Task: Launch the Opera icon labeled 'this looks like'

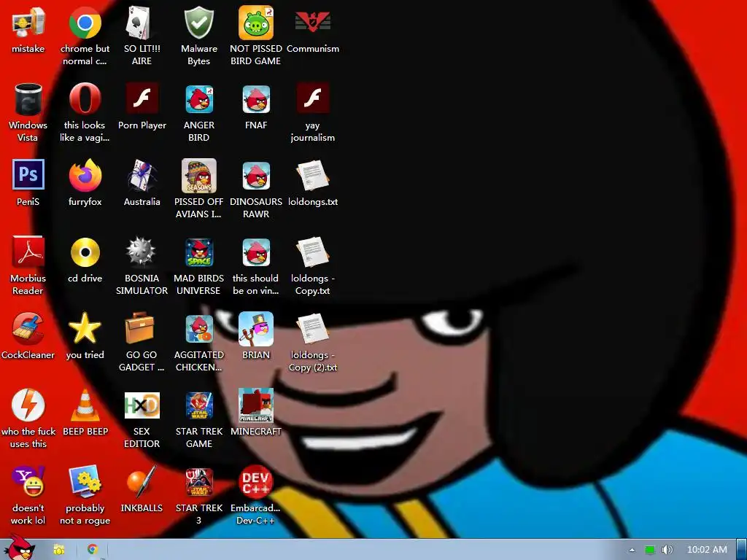Action: 85,99
